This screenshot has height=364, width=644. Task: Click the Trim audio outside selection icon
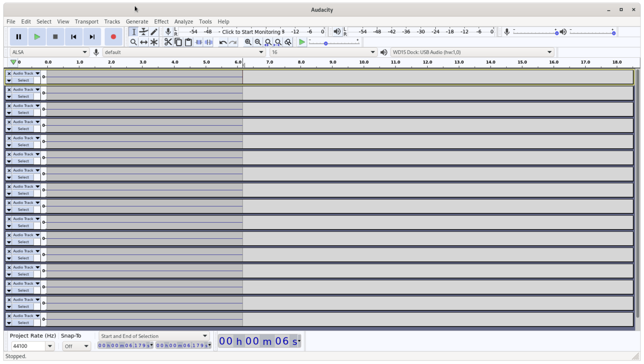199,42
